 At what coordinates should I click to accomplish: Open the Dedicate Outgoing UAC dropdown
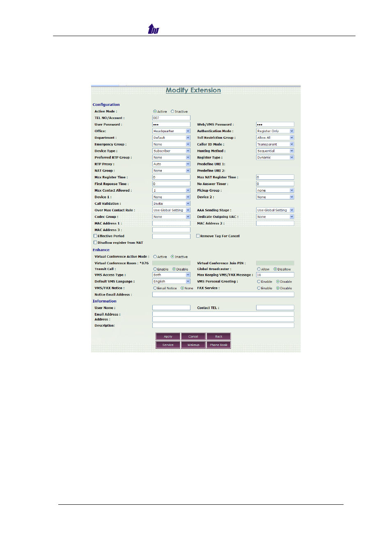[275, 217]
